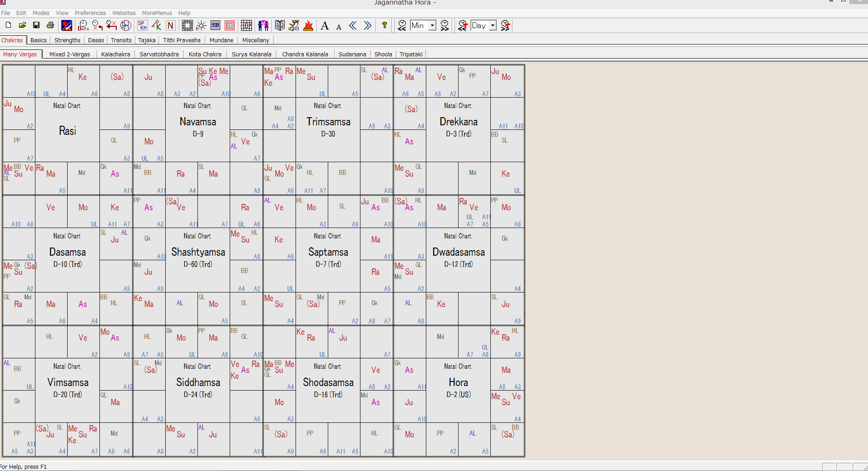The height and width of the screenshot is (471, 868).
Task: Click the New chart icon
Action: click(x=8, y=25)
